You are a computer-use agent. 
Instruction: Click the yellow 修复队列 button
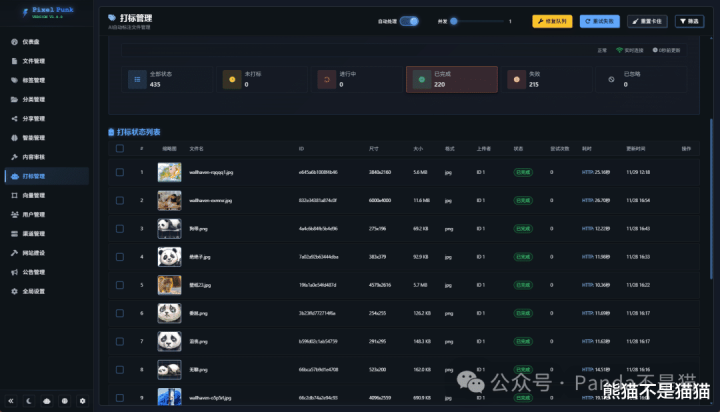tap(552, 21)
